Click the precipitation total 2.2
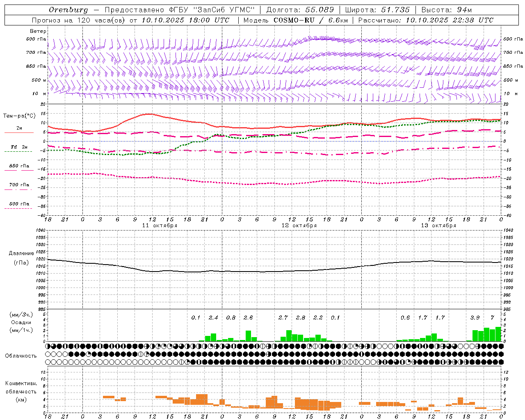This screenshot has width=525, height=420. click(x=318, y=317)
